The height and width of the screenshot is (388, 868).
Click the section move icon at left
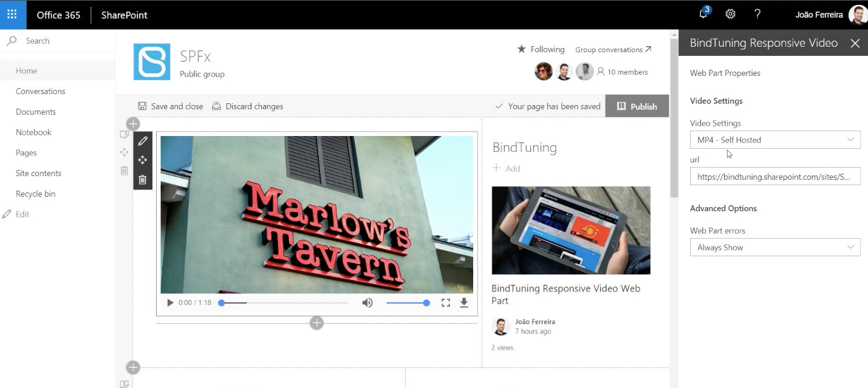point(125,152)
